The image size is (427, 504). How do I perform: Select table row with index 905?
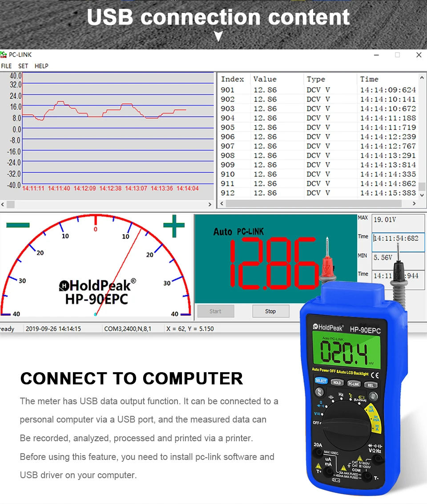318,127
